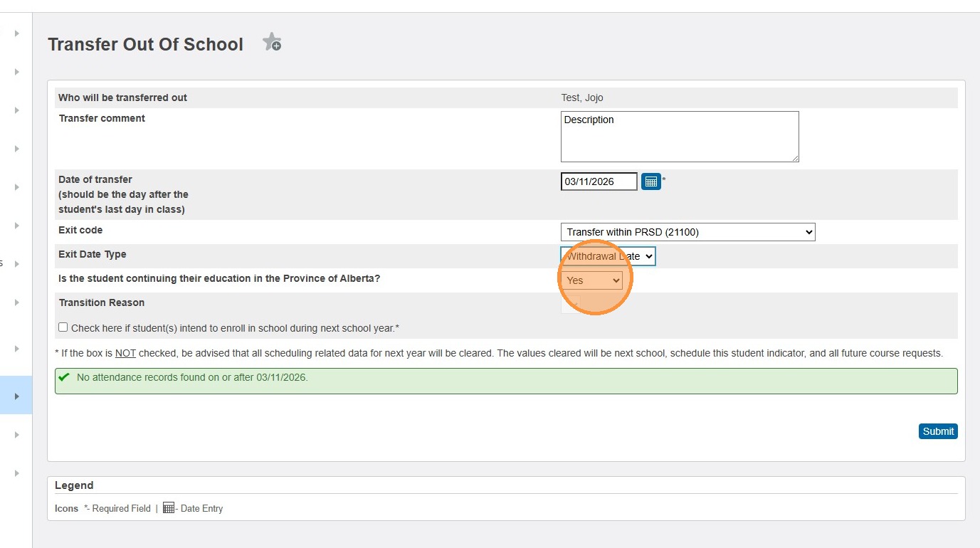Open the date of transfer calendar picker

tap(650, 181)
